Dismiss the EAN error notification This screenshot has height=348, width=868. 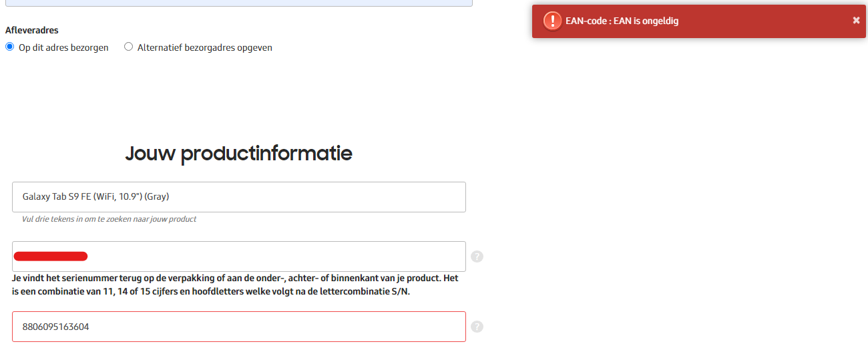(856, 21)
